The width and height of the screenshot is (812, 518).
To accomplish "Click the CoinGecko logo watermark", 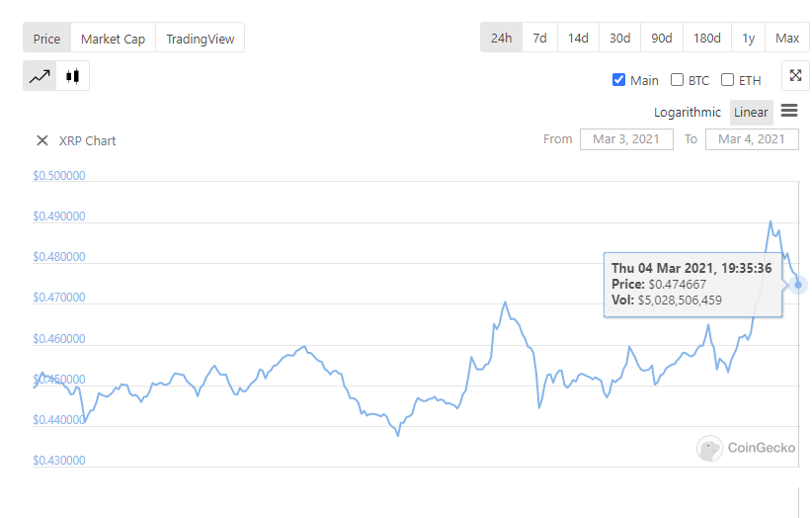I will click(x=746, y=448).
